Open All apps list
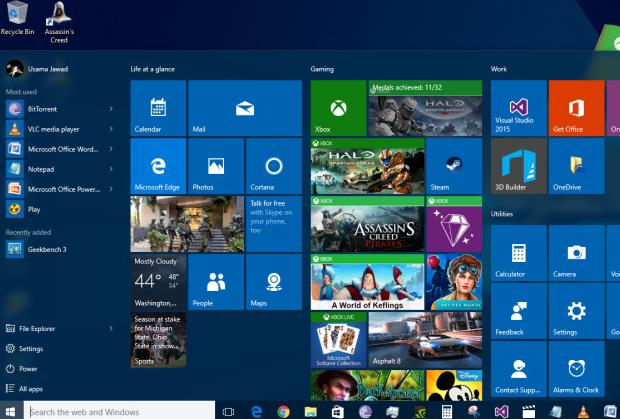The width and height of the screenshot is (620, 419). coord(30,388)
